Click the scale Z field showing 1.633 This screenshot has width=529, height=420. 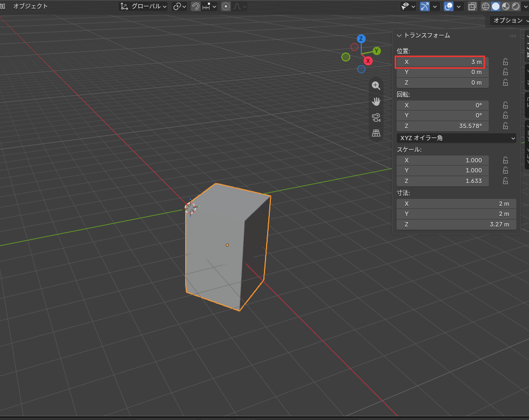(x=443, y=181)
